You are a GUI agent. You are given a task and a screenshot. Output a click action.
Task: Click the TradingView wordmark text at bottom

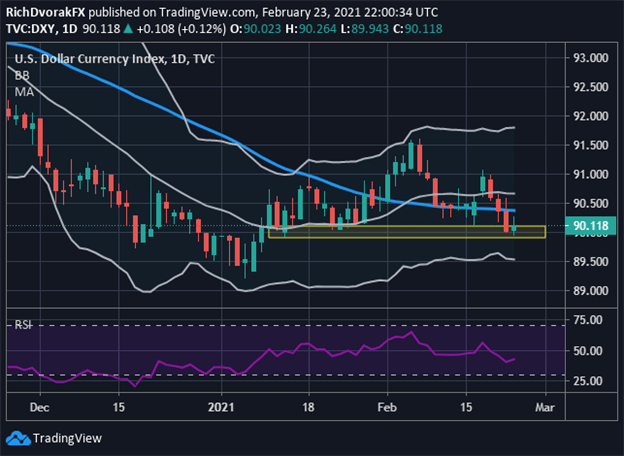pyautogui.click(x=67, y=438)
